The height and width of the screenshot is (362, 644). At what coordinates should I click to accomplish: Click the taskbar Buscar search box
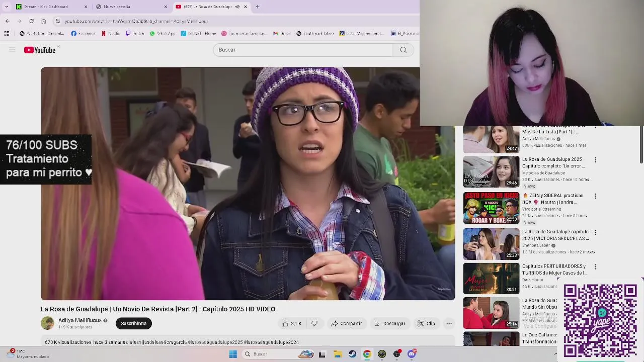click(278, 354)
